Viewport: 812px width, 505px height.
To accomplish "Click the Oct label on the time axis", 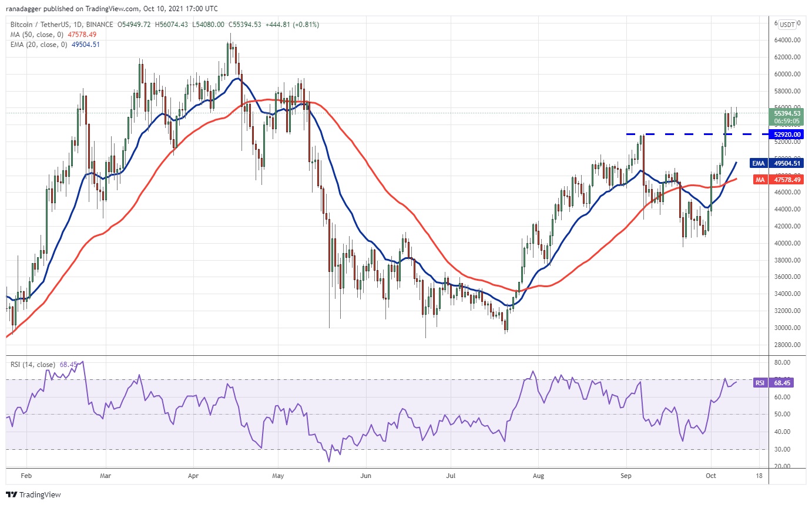I will point(710,476).
